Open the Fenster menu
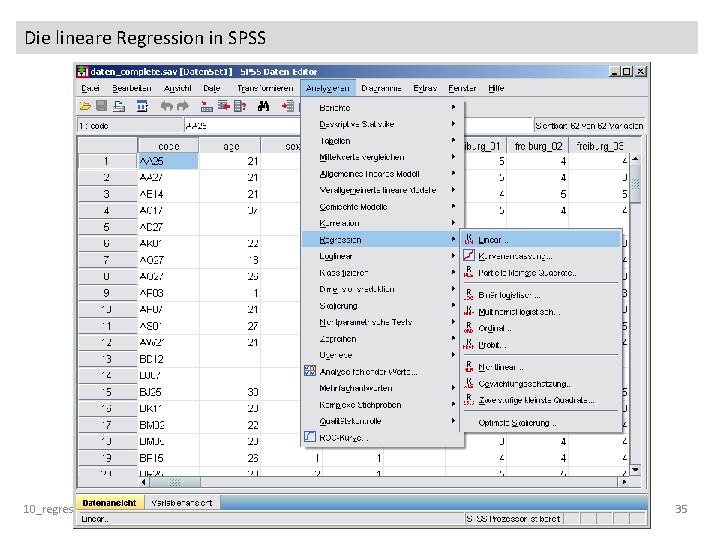 [462, 88]
